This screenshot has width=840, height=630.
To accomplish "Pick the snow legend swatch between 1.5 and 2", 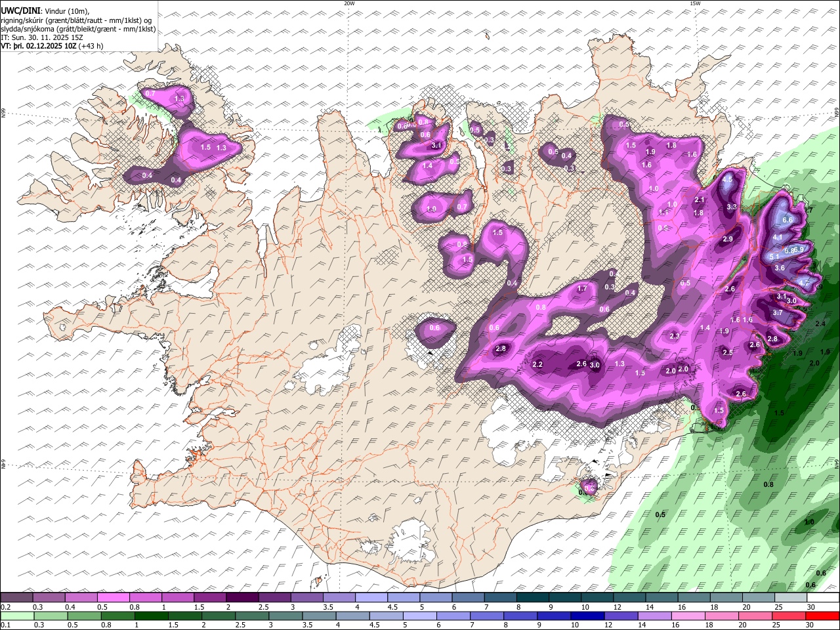I will [210, 597].
